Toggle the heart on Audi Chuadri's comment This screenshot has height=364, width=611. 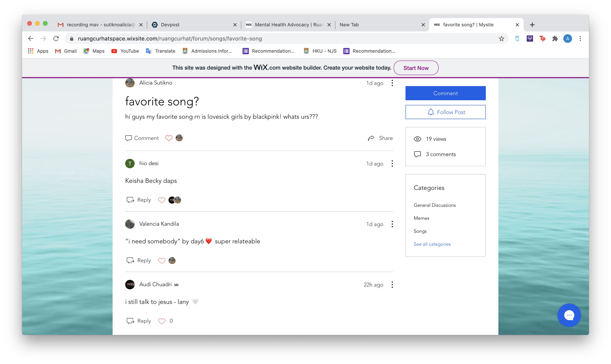pyautogui.click(x=162, y=321)
